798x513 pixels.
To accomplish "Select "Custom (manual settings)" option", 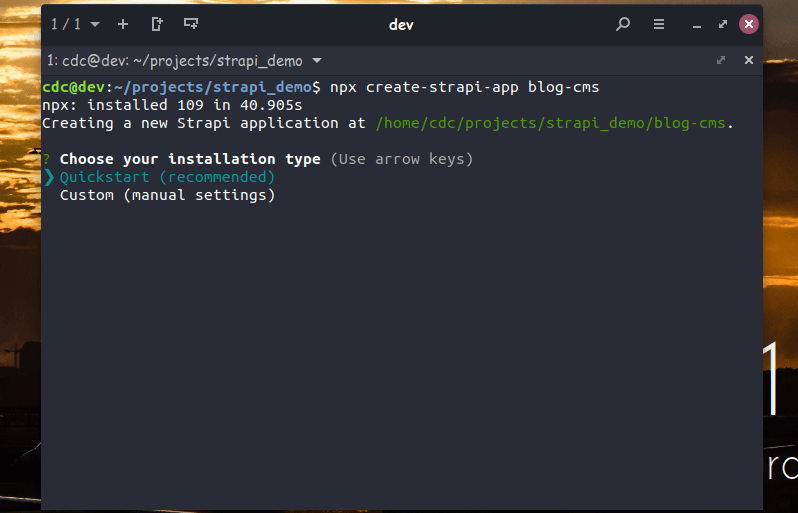I will 167,195.
